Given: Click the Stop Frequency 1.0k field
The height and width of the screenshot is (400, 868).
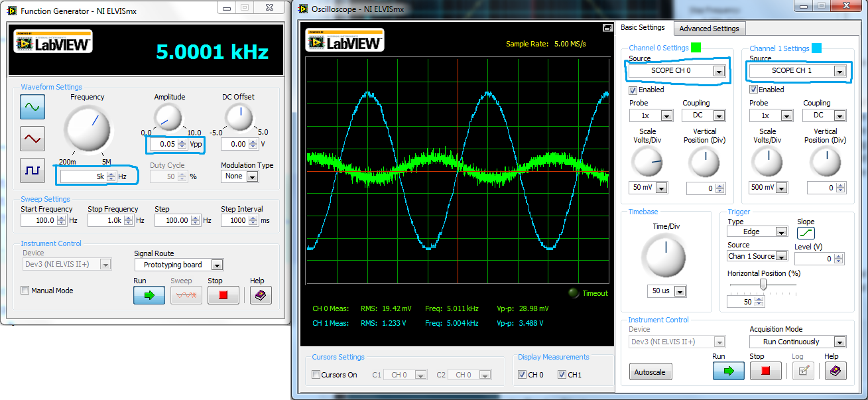Looking at the screenshot, I should tap(105, 220).
